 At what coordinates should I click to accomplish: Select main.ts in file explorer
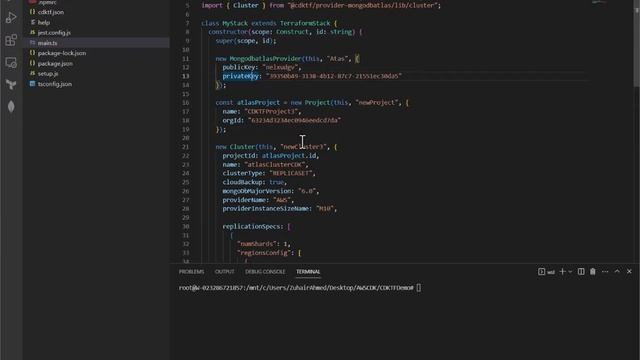coord(47,43)
